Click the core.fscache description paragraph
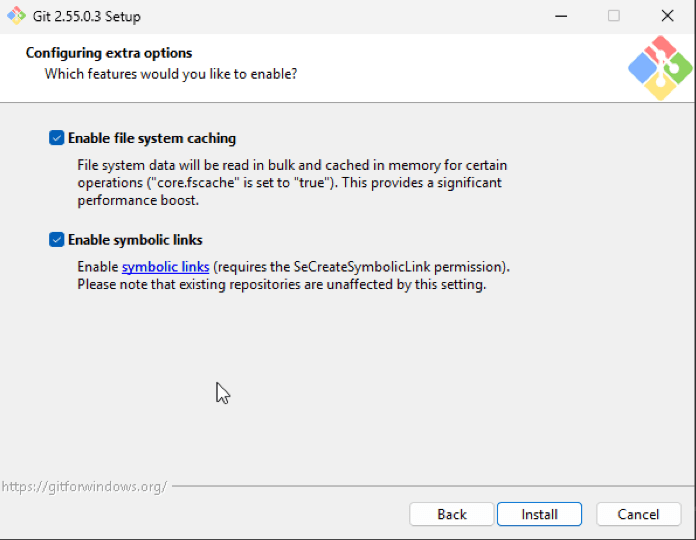This screenshot has width=696, height=540. (x=292, y=182)
